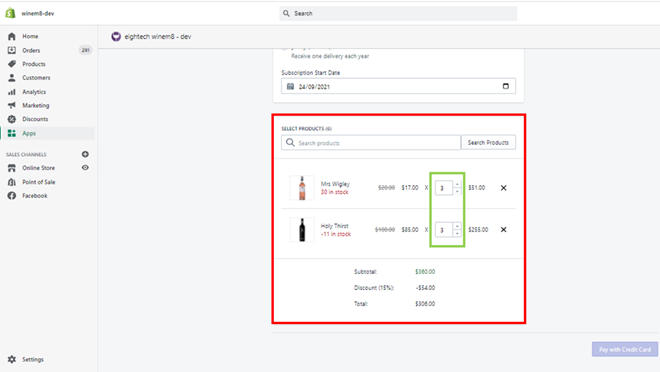Click the Pay with Credit Card button
Image resolution: width=660 pixels, height=372 pixels.
[625, 349]
